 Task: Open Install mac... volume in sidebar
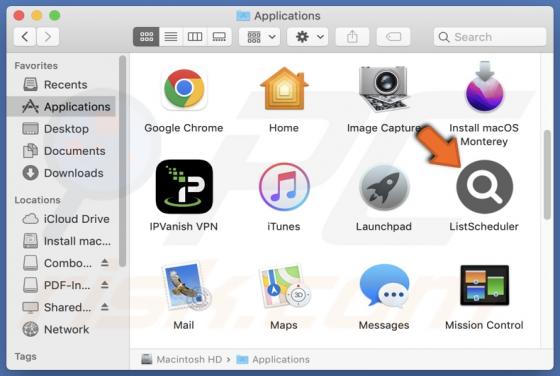tap(61, 241)
